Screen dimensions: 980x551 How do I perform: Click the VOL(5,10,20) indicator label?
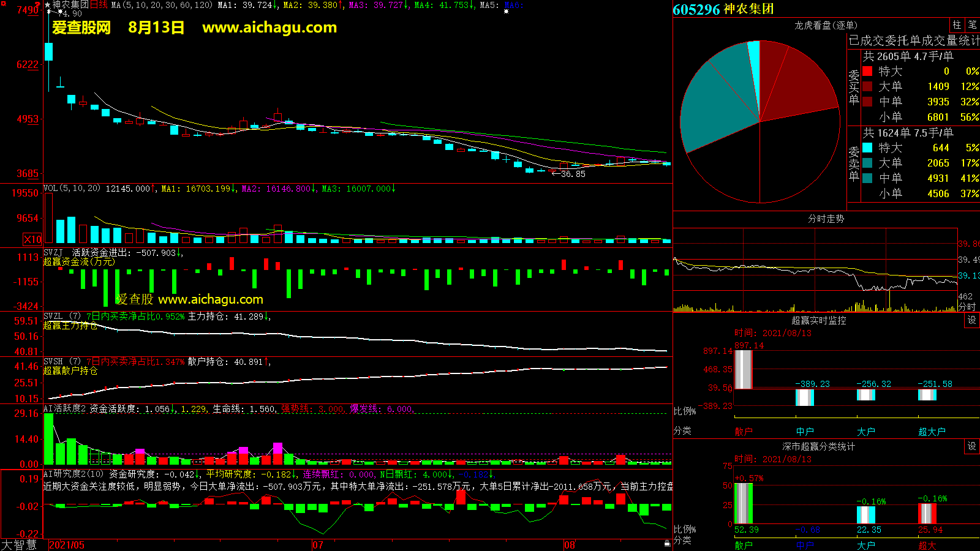72,189
